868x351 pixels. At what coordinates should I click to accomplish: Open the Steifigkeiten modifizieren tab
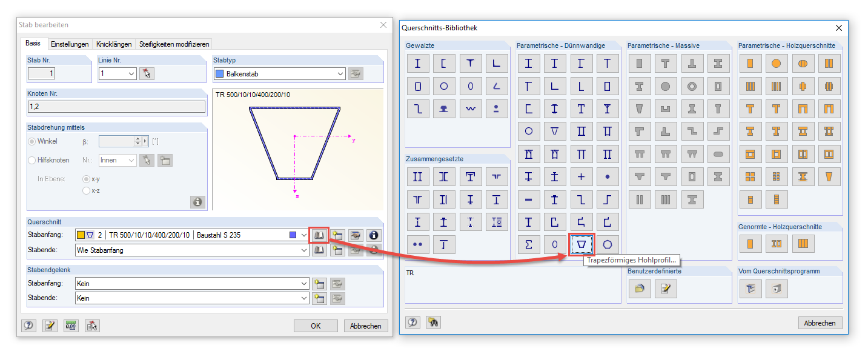[x=174, y=44]
